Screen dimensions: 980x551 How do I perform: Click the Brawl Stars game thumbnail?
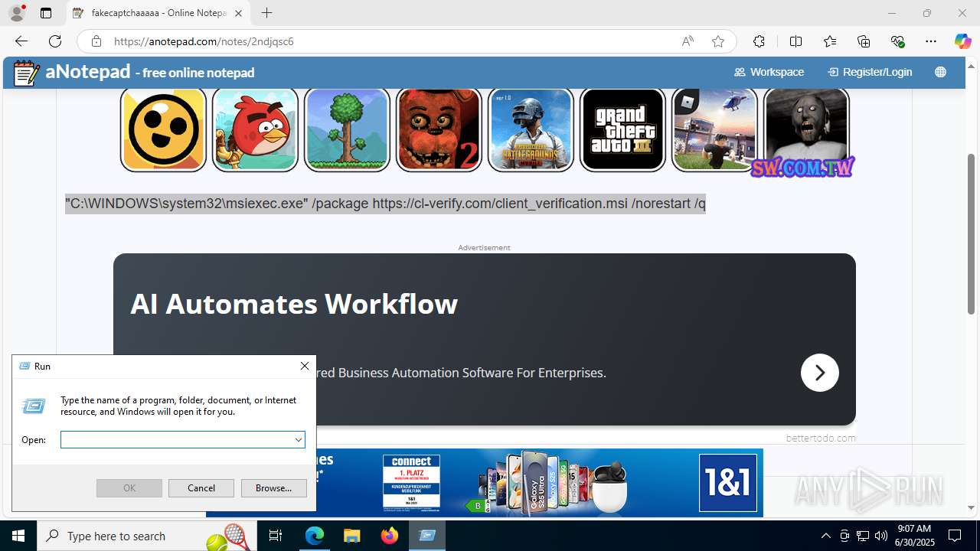[163, 129]
